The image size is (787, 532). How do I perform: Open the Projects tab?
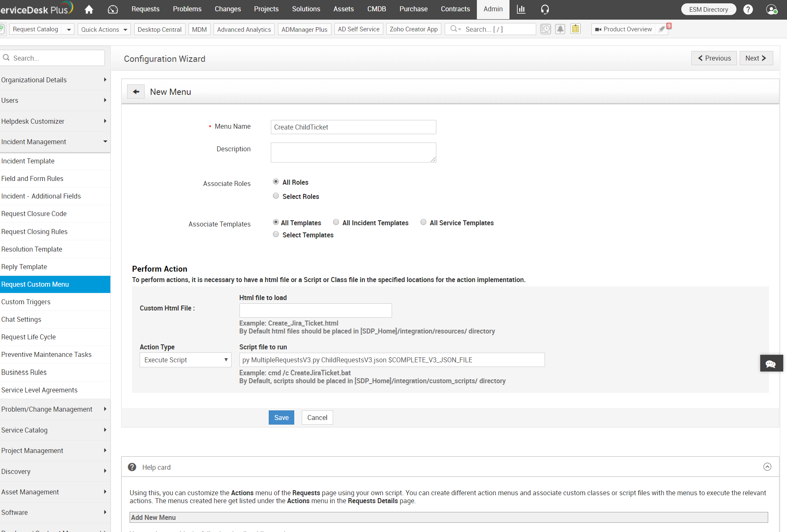pyautogui.click(x=266, y=9)
